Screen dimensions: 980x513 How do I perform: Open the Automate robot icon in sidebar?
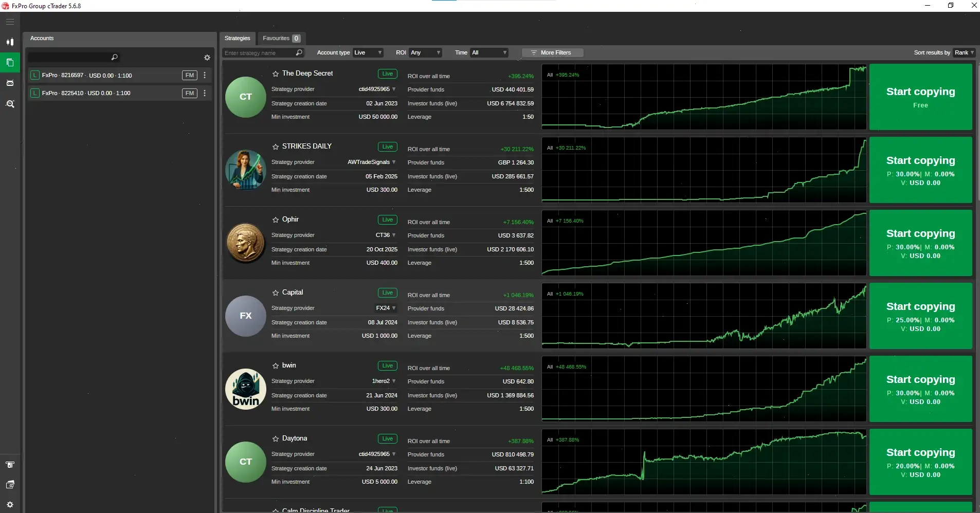[10, 83]
